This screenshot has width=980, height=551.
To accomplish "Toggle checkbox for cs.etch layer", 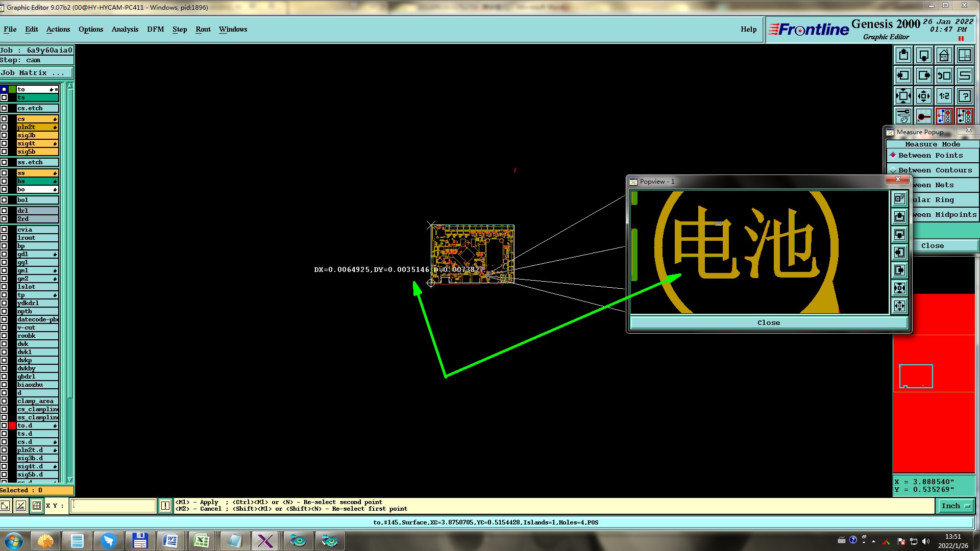I will click(x=4, y=108).
